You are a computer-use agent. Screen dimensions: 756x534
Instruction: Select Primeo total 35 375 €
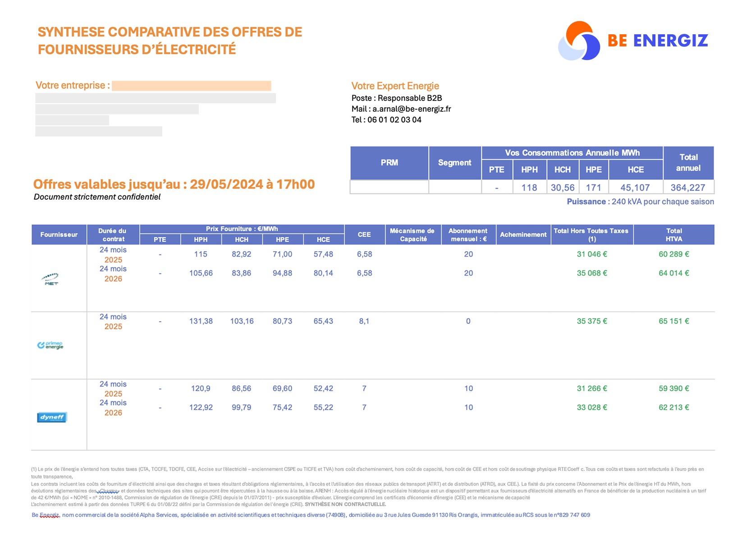click(x=592, y=321)
